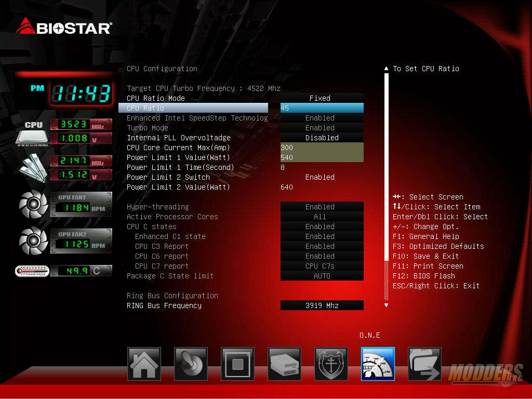Screen dimensions: 532x399
Task: Select the Power Limit 2 Switch label
Action: click(168, 177)
